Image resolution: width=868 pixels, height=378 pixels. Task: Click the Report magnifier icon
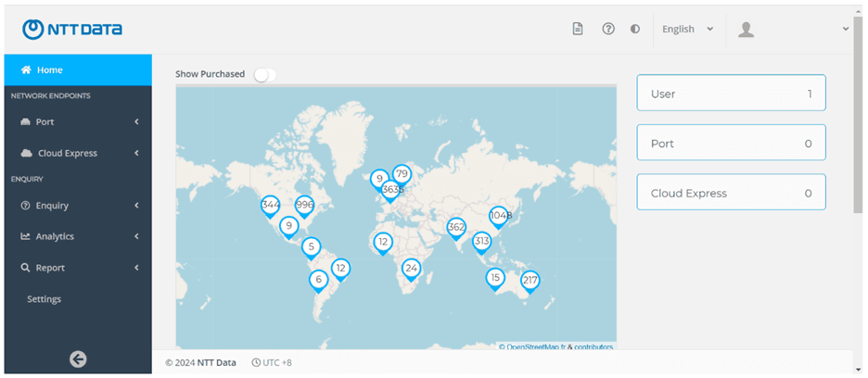point(25,268)
